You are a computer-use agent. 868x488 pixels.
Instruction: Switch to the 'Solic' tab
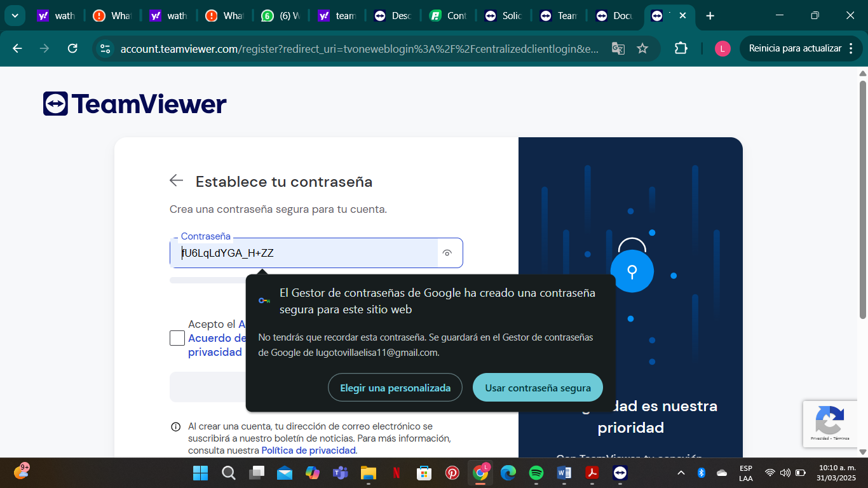[504, 16]
